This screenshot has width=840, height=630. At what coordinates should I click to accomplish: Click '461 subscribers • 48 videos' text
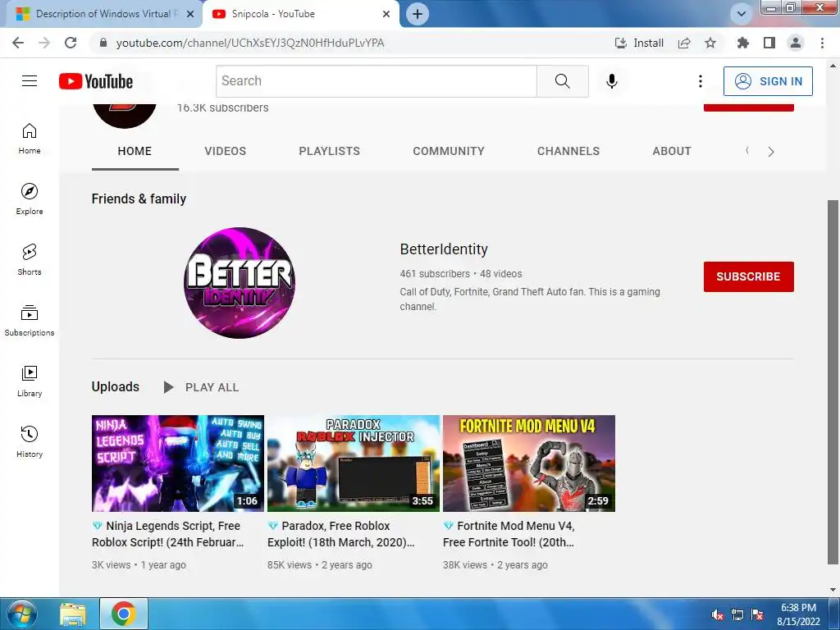461,274
